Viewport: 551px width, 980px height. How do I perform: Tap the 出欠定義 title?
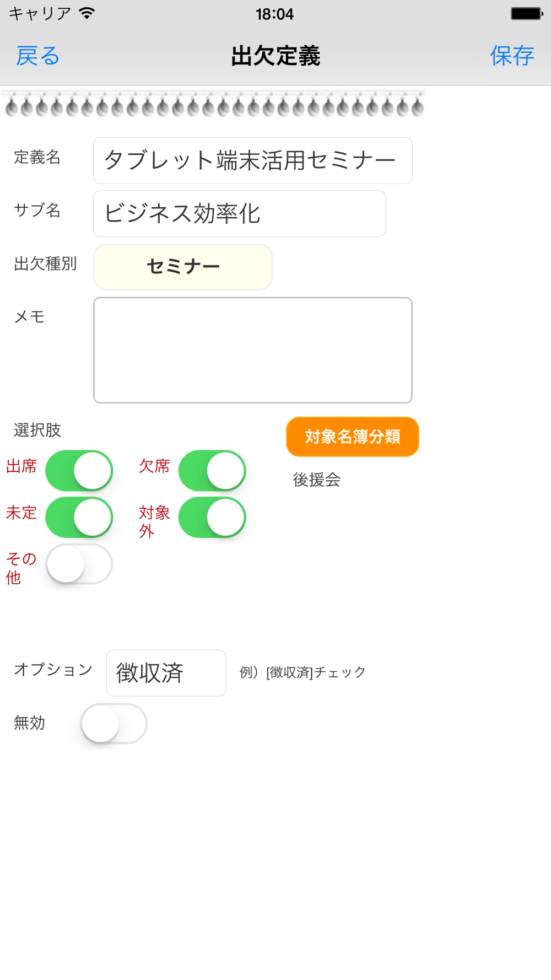coord(275,56)
